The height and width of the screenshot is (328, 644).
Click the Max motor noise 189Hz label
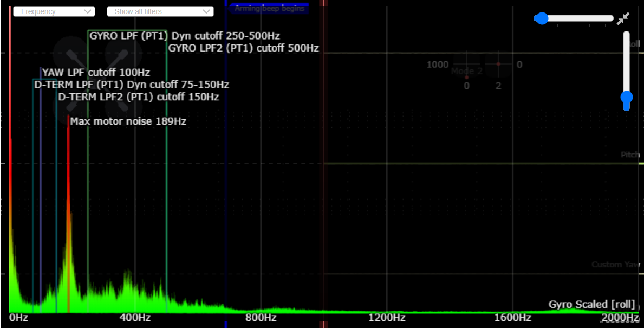pyautogui.click(x=128, y=121)
